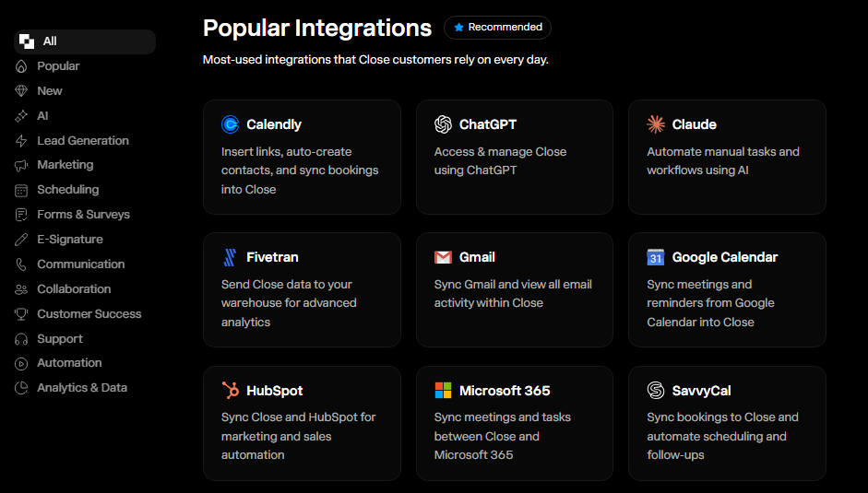Screen dimensions: 868x493
Task: Click the New diamond icon in sidebar
Action: (x=21, y=90)
